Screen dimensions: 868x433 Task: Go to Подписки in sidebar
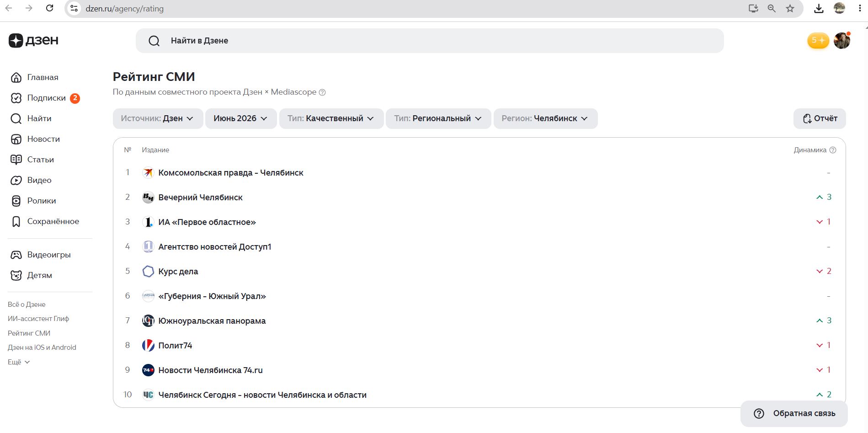click(x=47, y=98)
